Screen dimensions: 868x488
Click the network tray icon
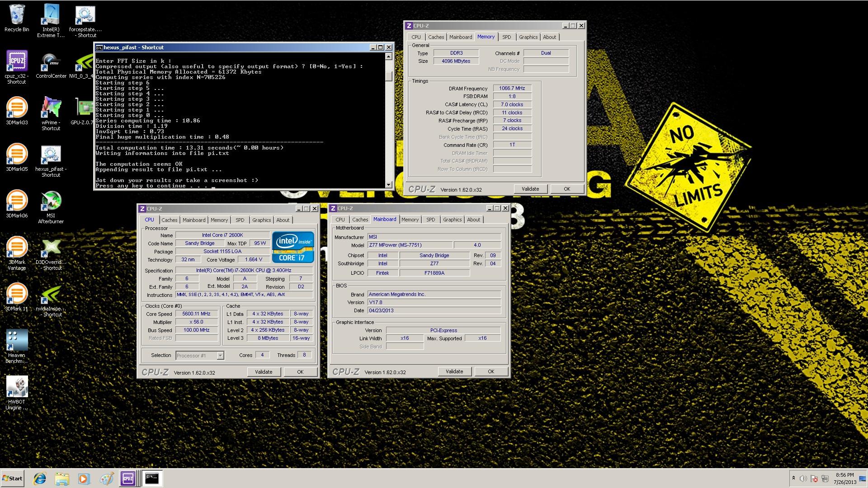pyautogui.click(x=825, y=479)
